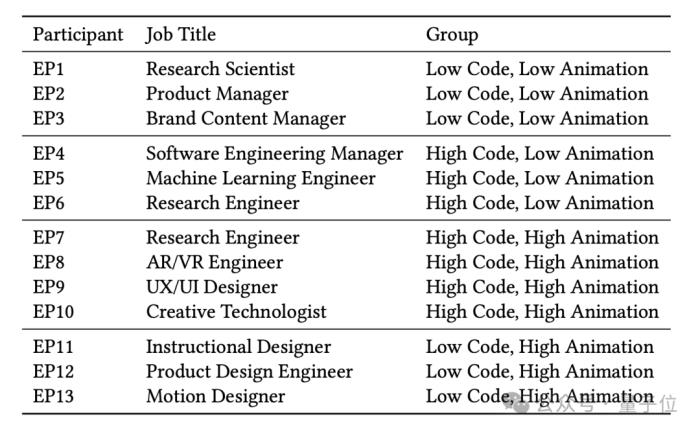Select the Product Manager cell
Viewport: 700px width, 432px height.
tap(217, 94)
